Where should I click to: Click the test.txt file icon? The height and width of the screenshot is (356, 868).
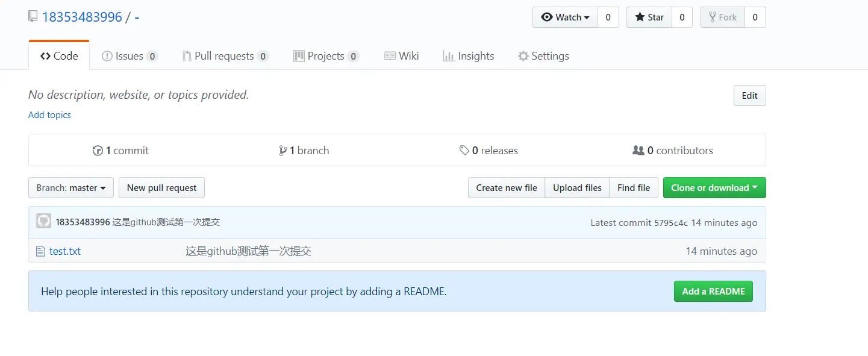pos(40,251)
